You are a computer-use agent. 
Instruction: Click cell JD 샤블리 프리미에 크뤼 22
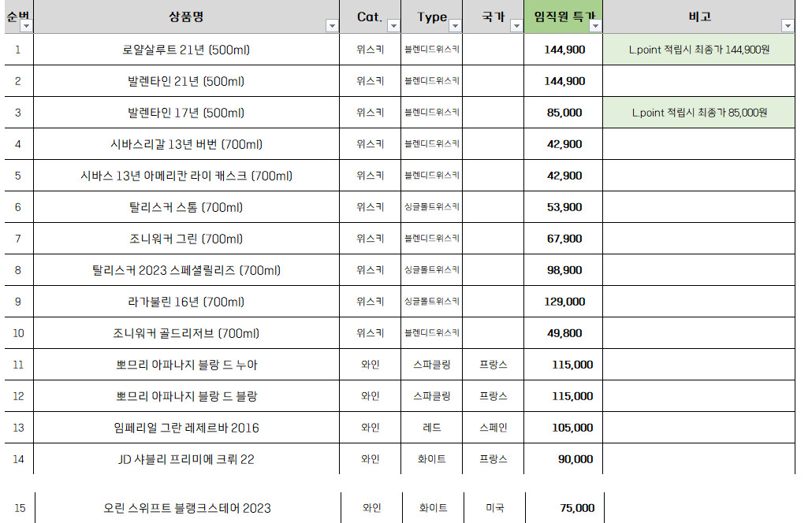[186, 459]
